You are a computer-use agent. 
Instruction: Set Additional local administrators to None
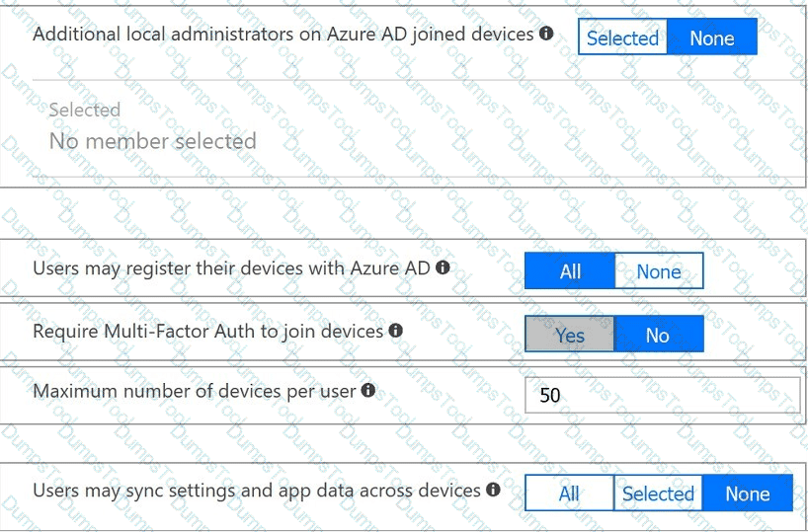pyautogui.click(x=711, y=38)
